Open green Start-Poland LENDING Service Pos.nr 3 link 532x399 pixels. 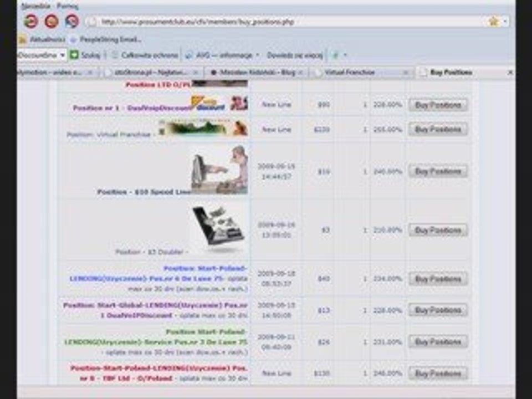point(156,337)
